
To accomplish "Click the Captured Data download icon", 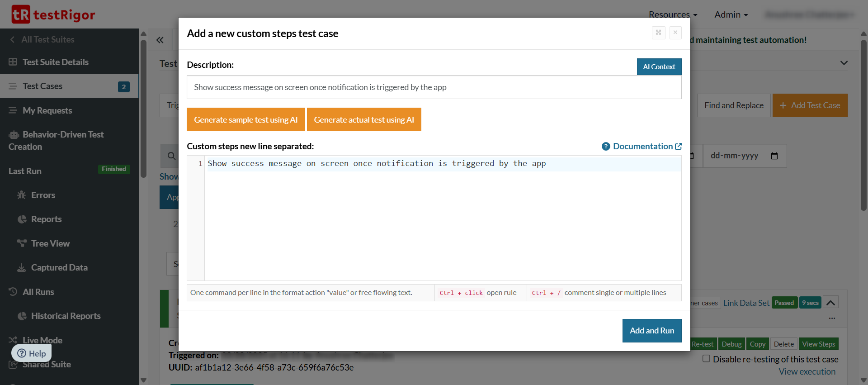I will 21,268.
